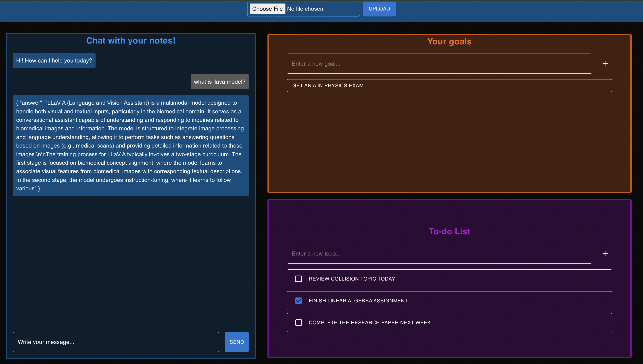Click the 'what is llava model?' message
643x364 pixels.
[x=219, y=82]
